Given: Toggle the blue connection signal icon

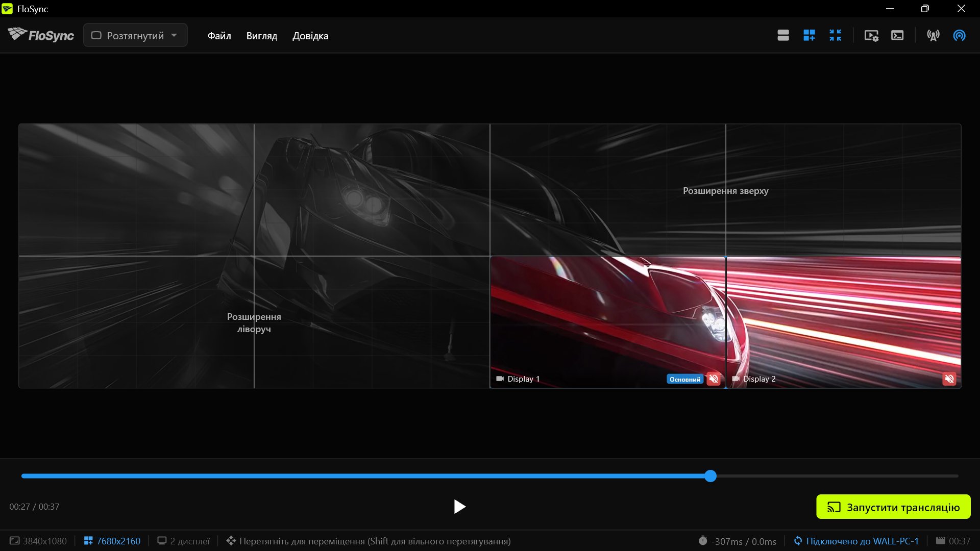Looking at the screenshot, I should pyautogui.click(x=959, y=35).
